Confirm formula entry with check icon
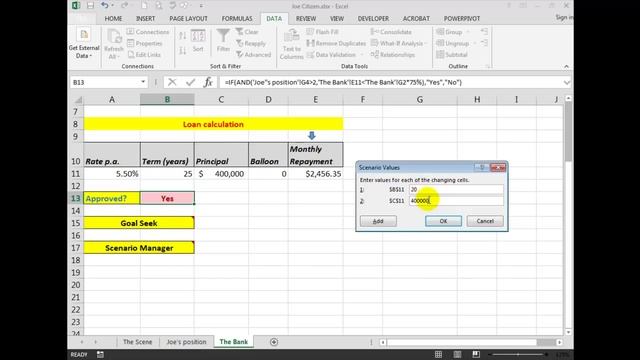Viewport: 640px width, 360px height. (x=190, y=82)
